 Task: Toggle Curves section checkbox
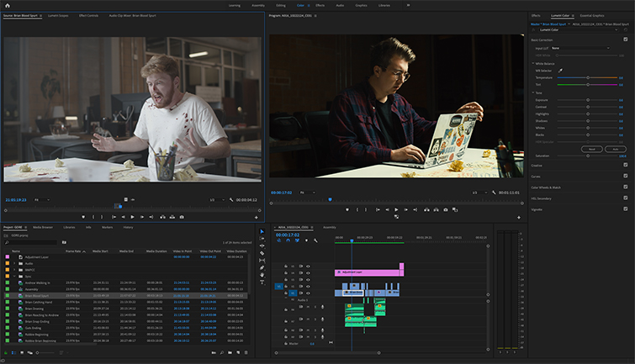pos(625,176)
